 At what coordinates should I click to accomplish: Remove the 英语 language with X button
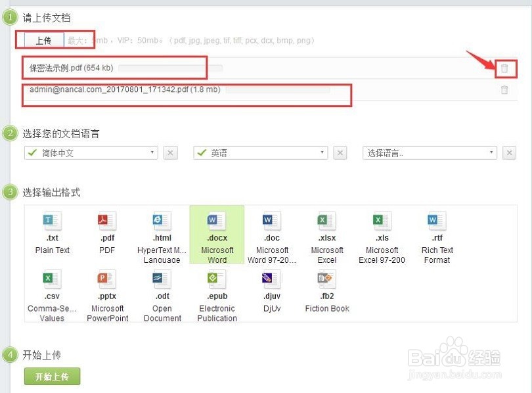pos(340,153)
